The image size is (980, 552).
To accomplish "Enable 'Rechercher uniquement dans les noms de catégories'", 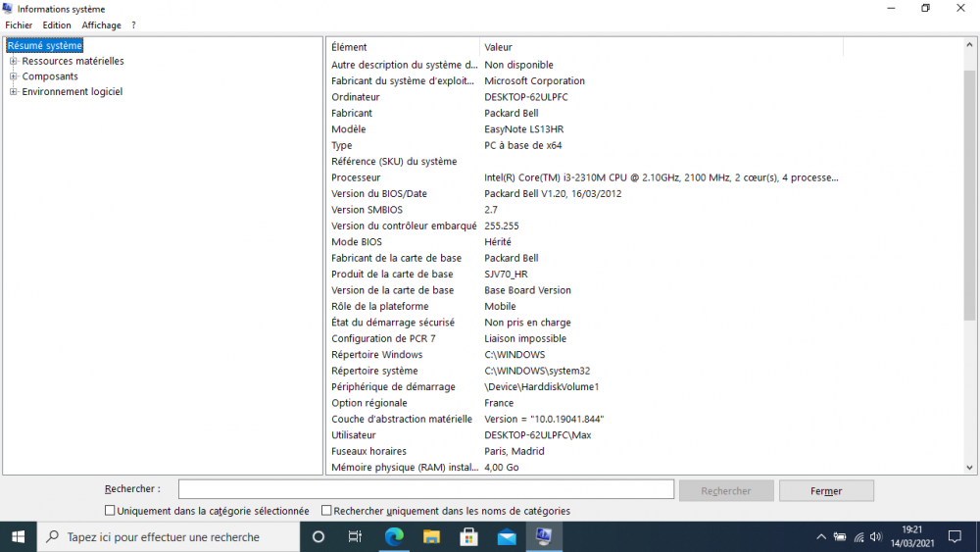I will [x=326, y=510].
